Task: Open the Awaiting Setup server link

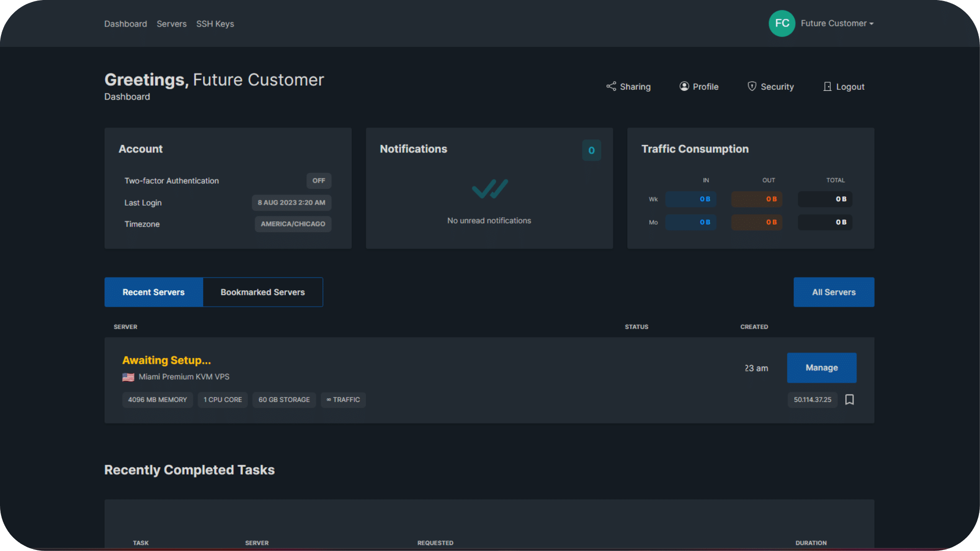Action: tap(166, 360)
